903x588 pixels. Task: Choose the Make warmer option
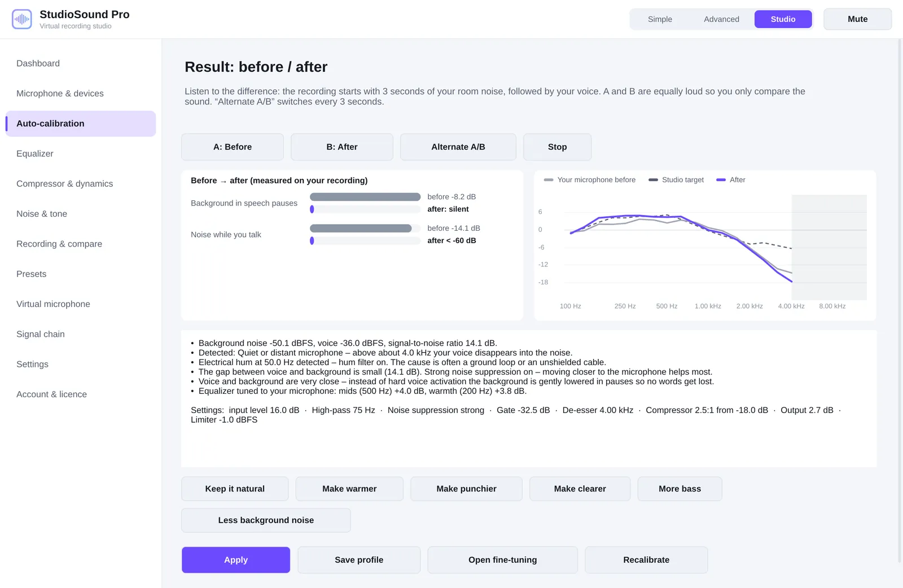pyautogui.click(x=349, y=489)
